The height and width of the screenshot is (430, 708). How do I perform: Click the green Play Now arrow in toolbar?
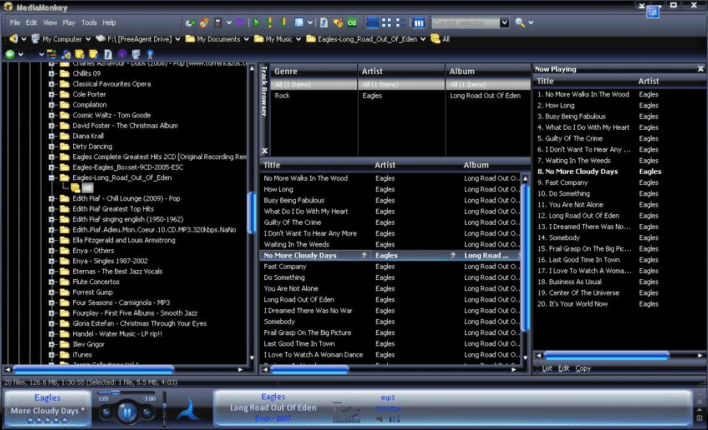click(256, 23)
